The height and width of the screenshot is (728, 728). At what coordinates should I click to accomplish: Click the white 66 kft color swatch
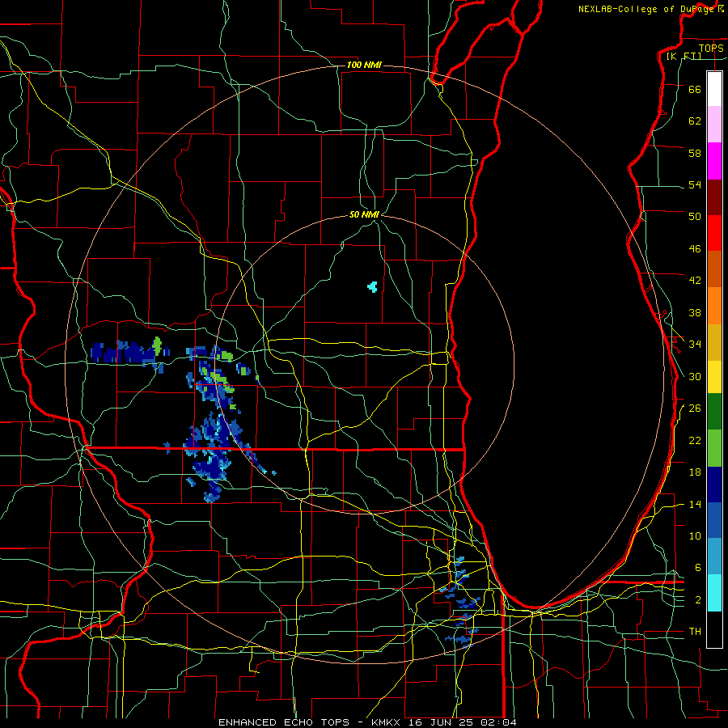pos(714,89)
